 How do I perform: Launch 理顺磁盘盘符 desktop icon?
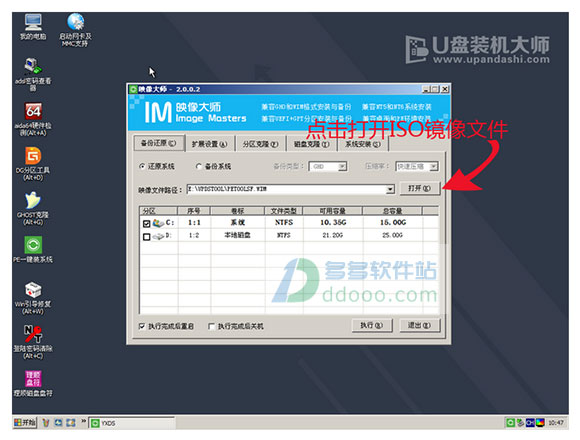(33, 384)
